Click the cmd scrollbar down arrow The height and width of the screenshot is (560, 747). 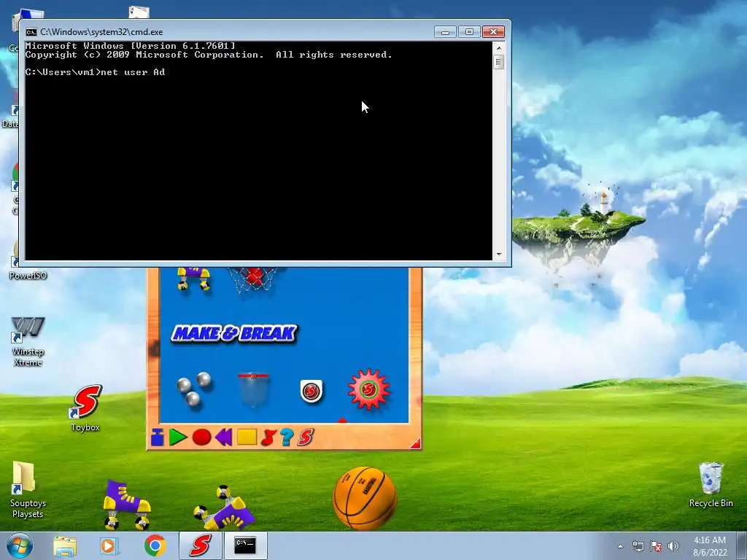pos(499,254)
